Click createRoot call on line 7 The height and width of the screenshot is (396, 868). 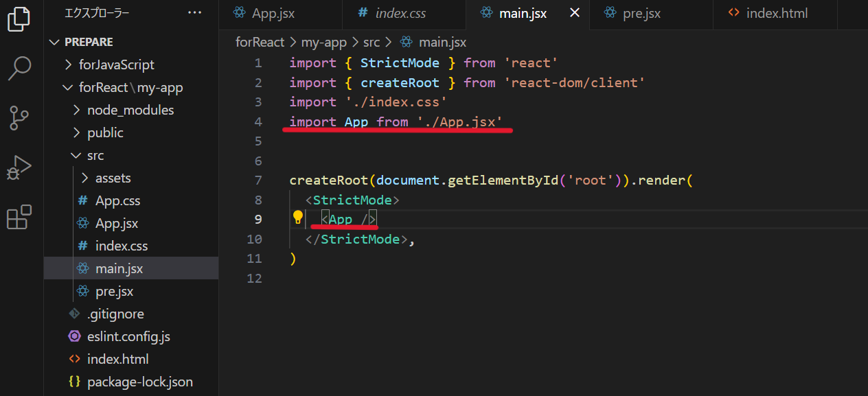coord(329,180)
